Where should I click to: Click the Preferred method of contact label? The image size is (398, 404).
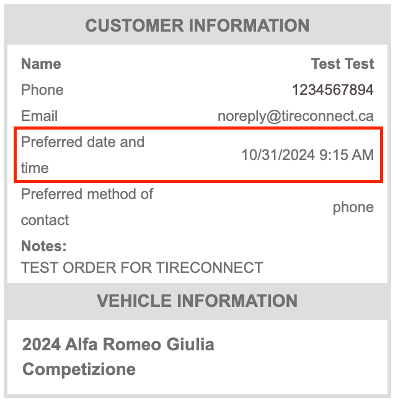(x=87, y=207)
